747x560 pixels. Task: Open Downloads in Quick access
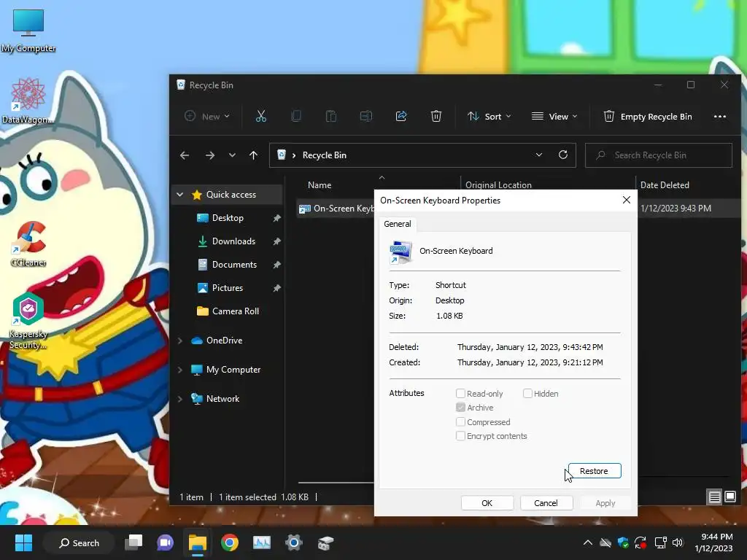(233, 241)
